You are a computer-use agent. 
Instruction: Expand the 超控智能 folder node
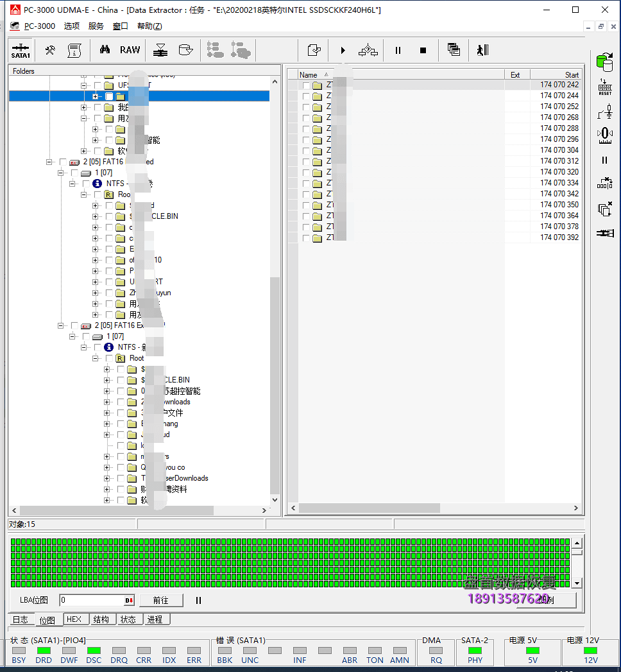106,392
